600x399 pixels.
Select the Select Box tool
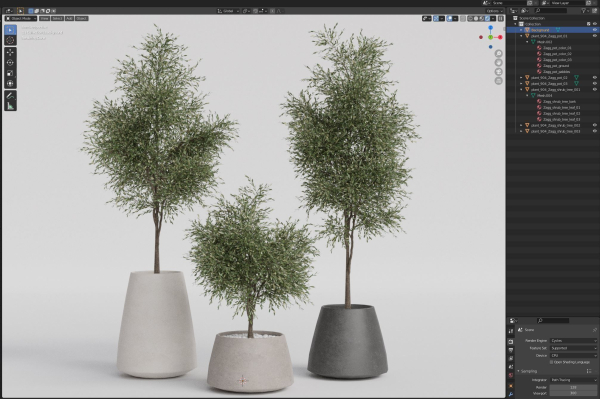point(10,30)
